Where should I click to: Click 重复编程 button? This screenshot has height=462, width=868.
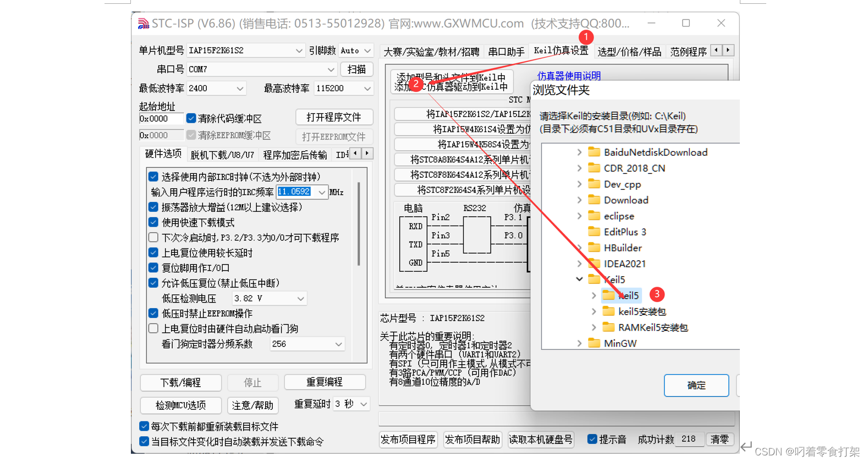325,382
